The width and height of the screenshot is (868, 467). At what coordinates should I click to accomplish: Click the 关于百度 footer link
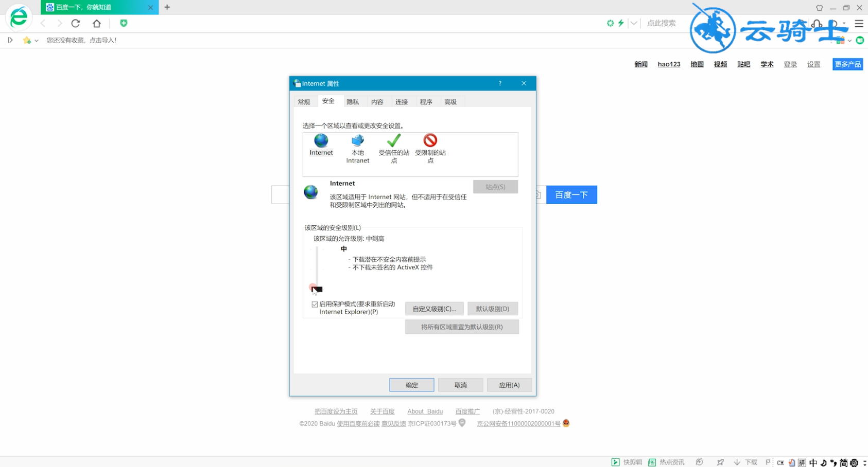click(382, 411)
